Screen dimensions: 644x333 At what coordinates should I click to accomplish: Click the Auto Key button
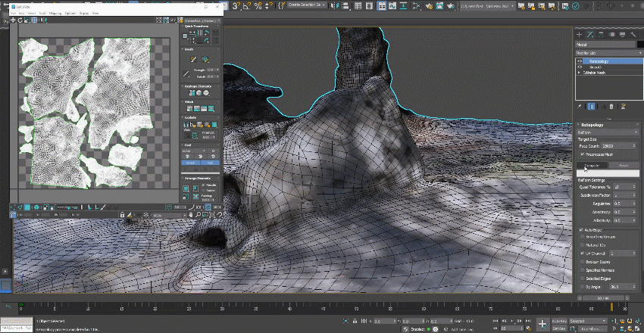pos(559,321)
